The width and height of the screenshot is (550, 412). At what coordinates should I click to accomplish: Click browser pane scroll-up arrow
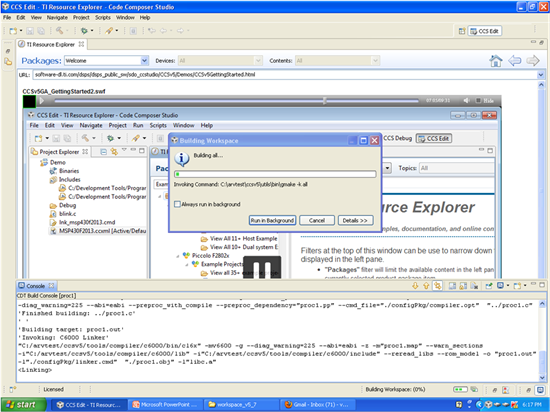tap(541, 85)
